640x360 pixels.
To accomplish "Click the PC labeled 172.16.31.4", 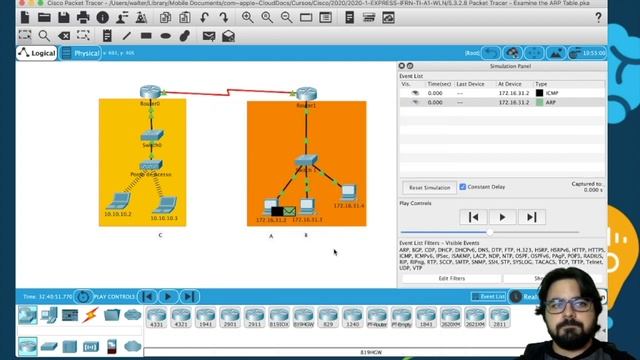I will pos(349,193).
